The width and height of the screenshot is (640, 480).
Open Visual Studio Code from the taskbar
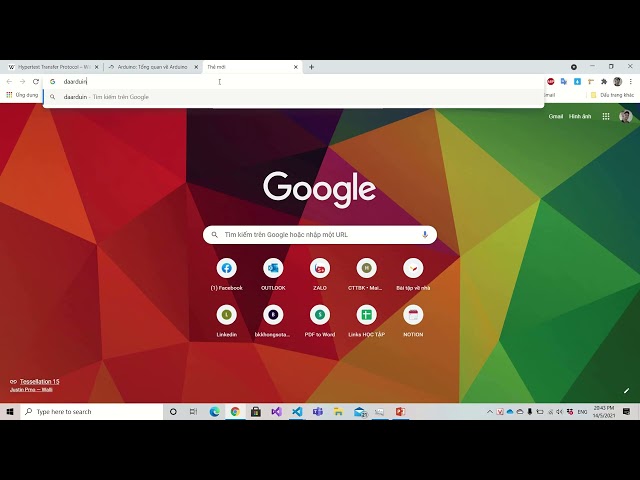(297, 412)
